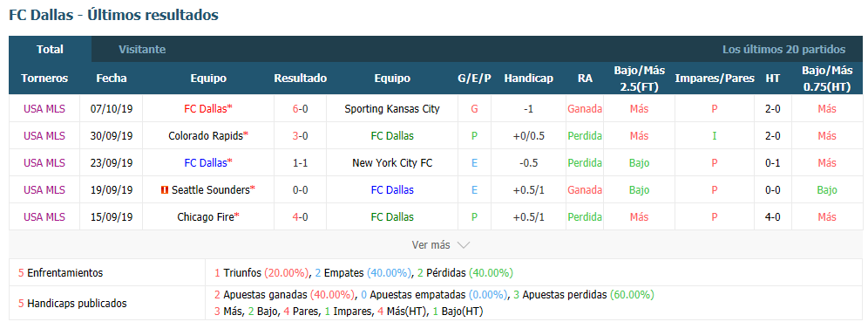
Task: Expand the Ver más chevron arrow
Action: tap(464, 245)
